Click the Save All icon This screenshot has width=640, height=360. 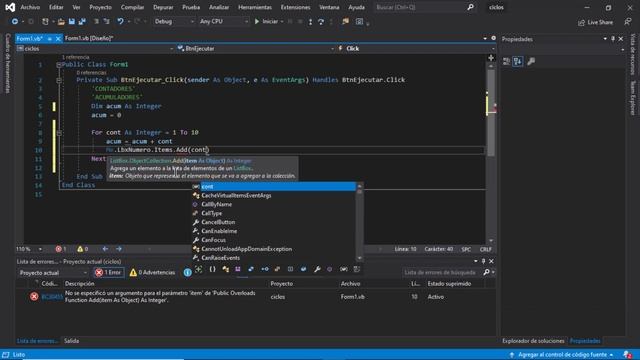tap(82, 22)
